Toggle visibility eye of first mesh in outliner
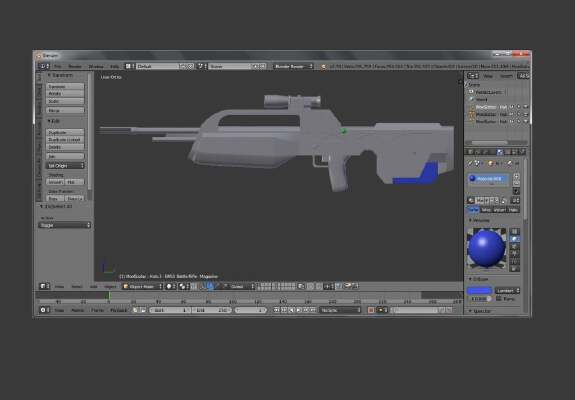This screenshot has height=400, width=575. (x=512, y=107)
